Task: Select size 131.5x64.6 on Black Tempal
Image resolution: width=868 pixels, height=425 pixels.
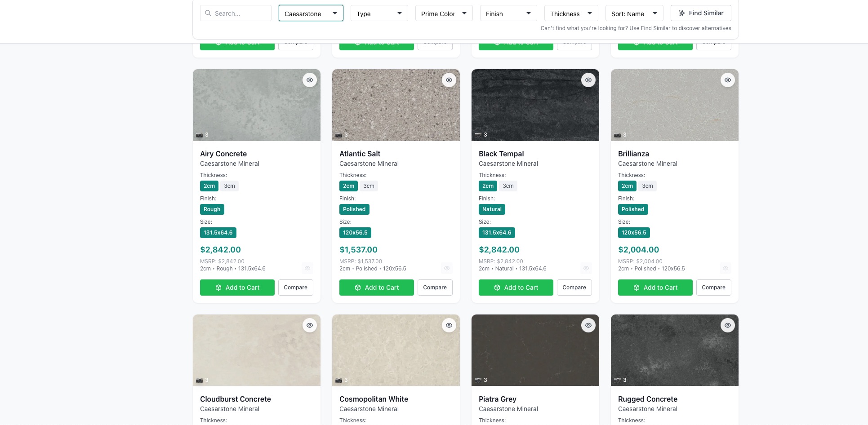Action: click(497, 233)
